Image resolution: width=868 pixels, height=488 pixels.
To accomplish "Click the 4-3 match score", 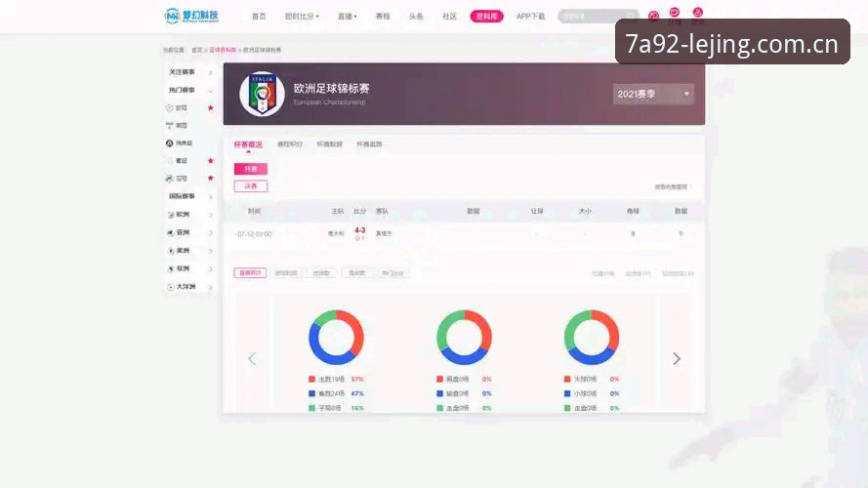I will coord(360,230).
